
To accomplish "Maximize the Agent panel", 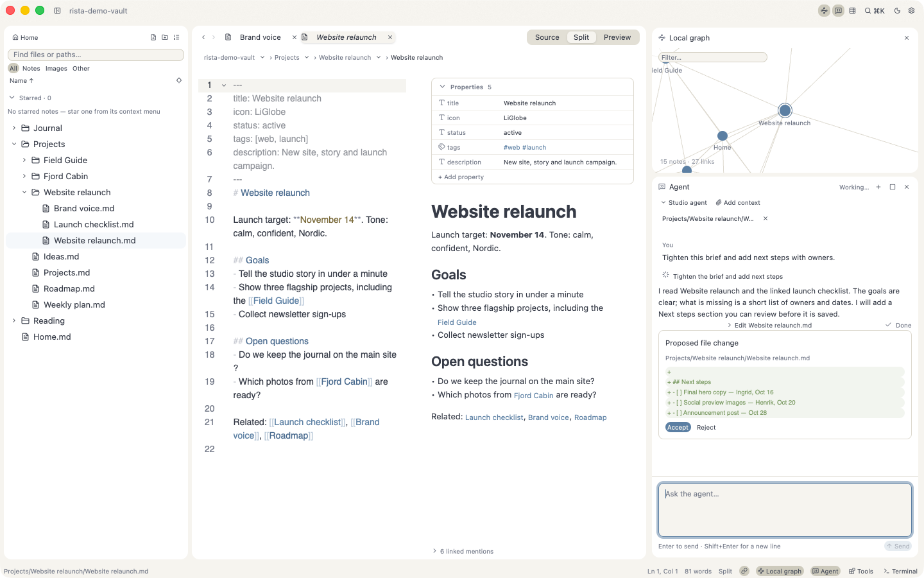I will [x=893, y=187].
